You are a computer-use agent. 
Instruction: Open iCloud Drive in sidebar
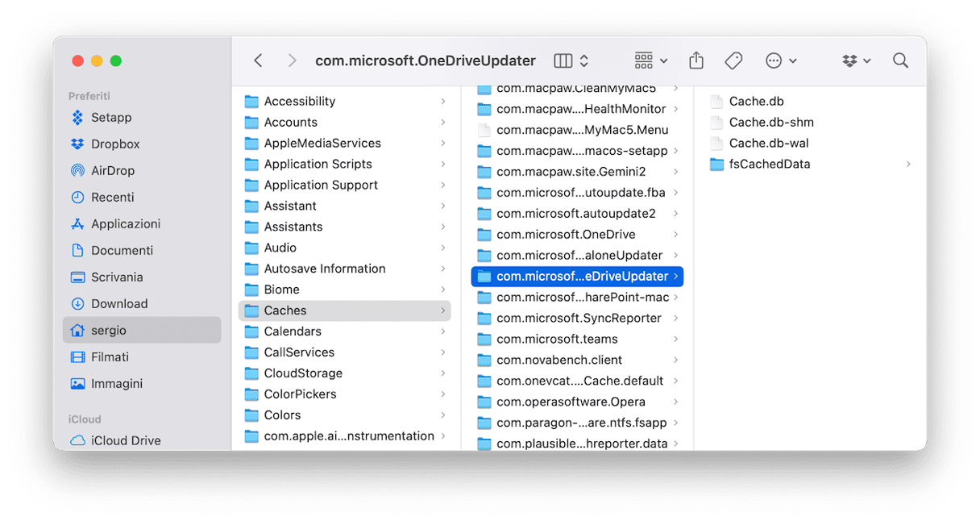(125, 440)
